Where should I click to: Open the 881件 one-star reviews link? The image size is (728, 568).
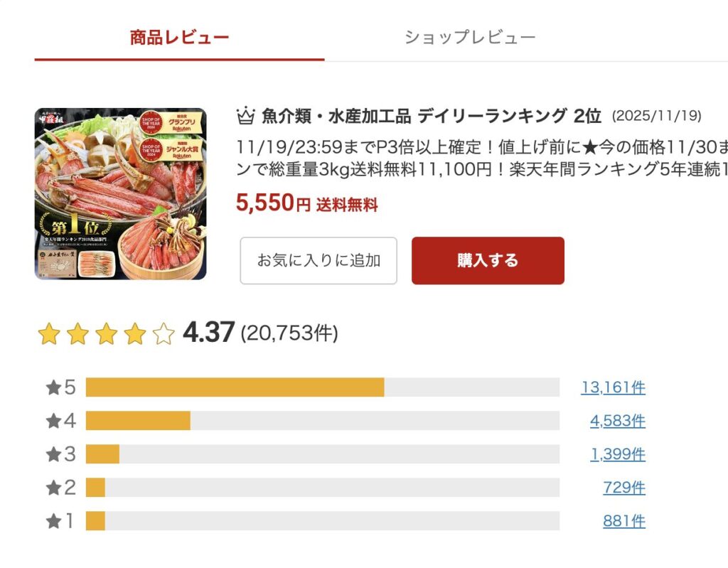click(x=623, y=521)
